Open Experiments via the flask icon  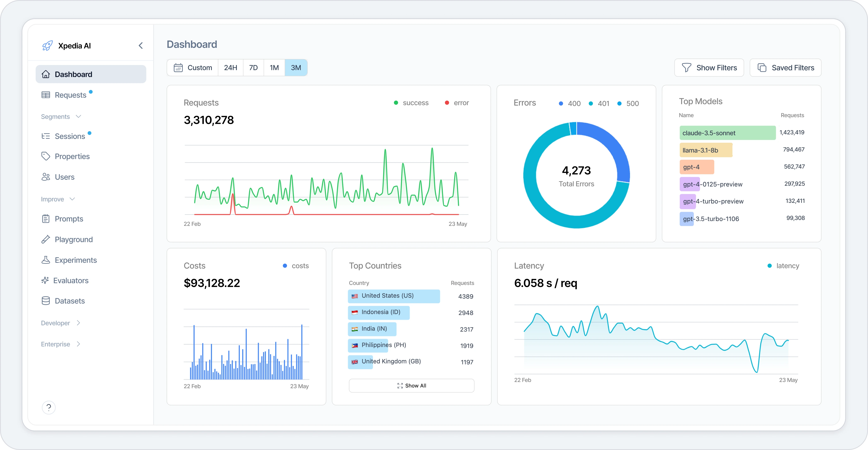pyautogui.click(x=46, y=260)
